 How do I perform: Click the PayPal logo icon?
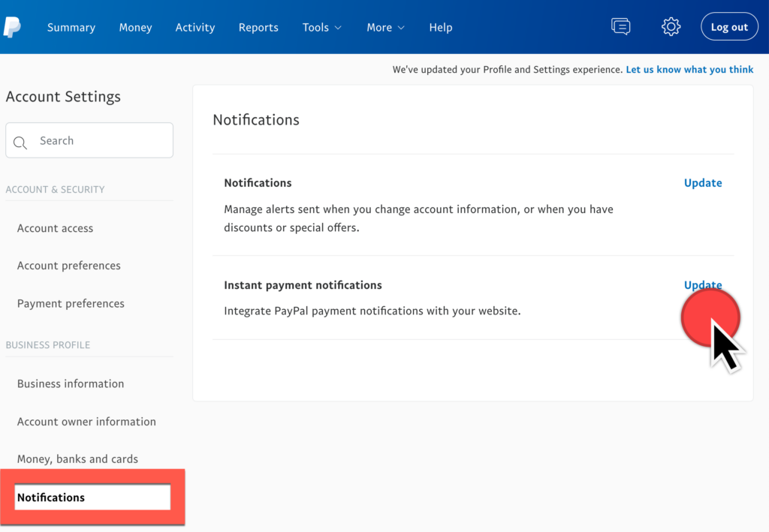12,27
